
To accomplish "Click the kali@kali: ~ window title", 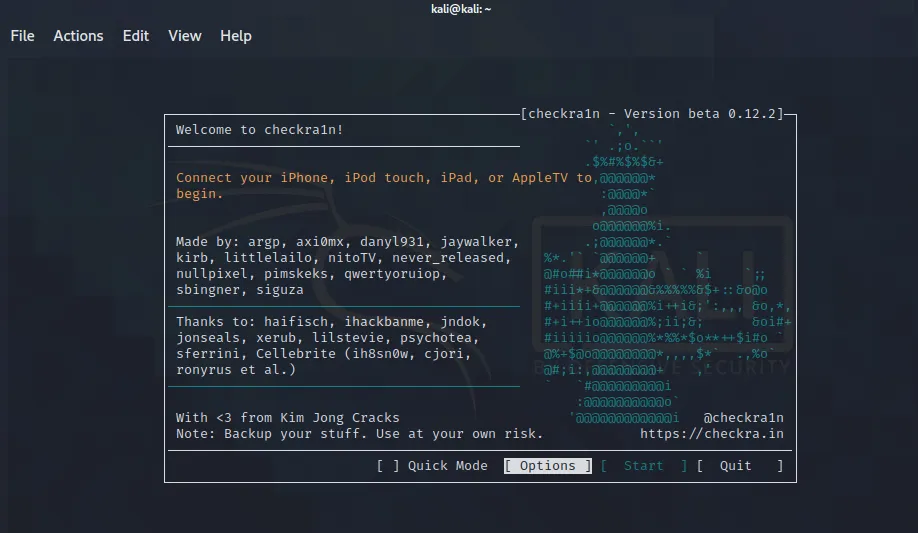I will (x=461, y=9).
